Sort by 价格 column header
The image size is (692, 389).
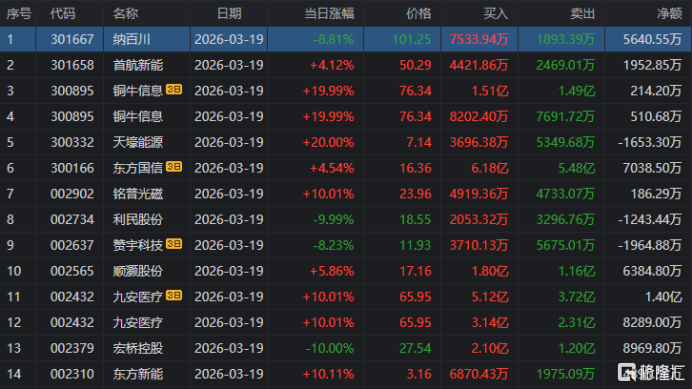(418, 13)
